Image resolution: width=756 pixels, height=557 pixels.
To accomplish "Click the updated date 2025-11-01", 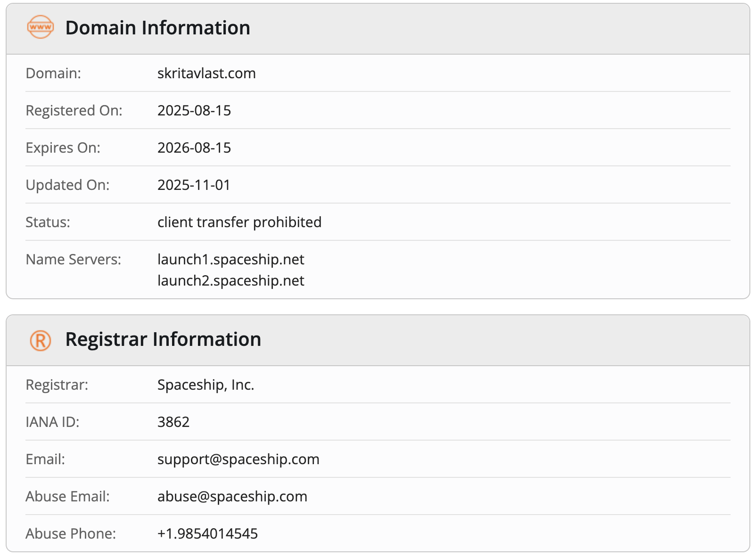I will click(x=194, y=185).
